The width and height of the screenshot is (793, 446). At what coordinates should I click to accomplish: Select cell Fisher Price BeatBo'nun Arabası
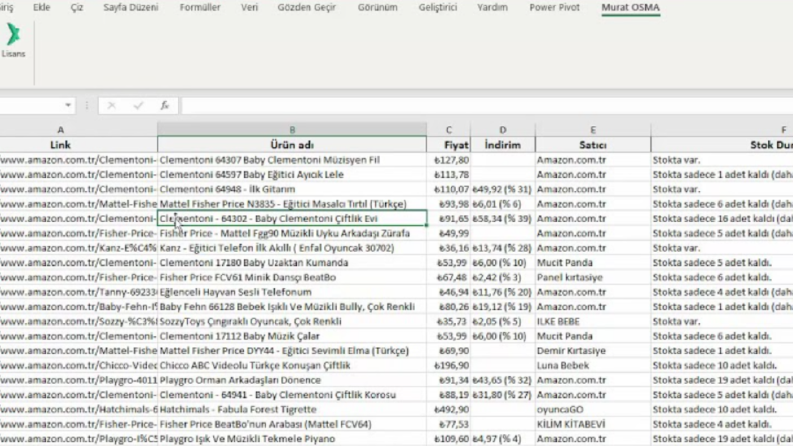pyautogui.click(x=292, y=424)
